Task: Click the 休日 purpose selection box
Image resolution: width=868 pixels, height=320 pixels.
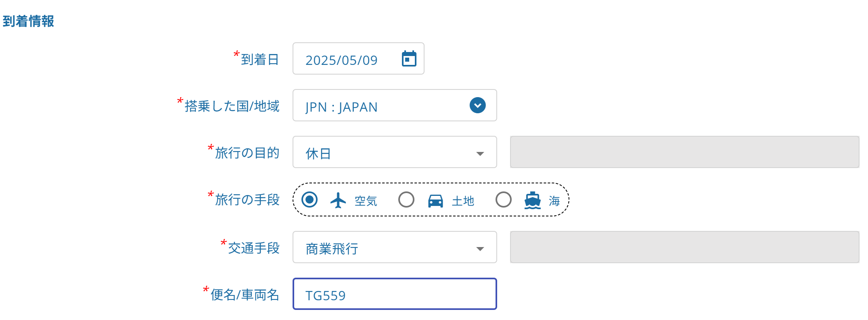Action: pyautogui.click(x=395, y=152)
